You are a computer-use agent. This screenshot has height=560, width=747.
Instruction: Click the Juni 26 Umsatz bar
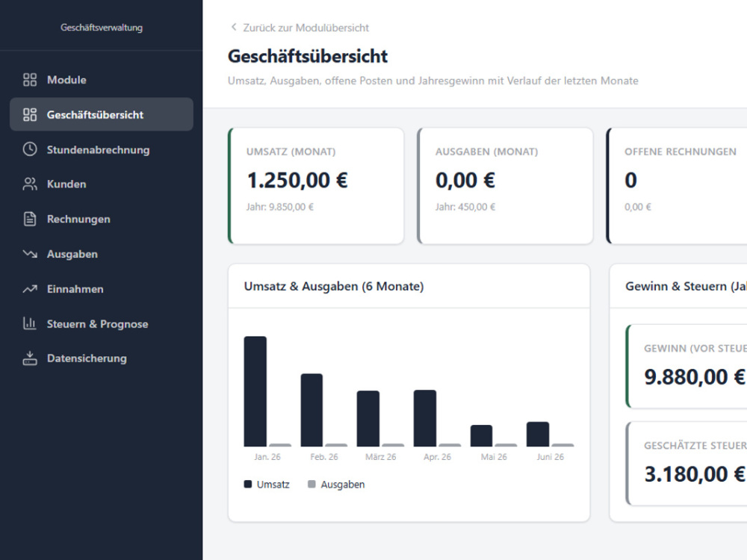click(538, 435)
